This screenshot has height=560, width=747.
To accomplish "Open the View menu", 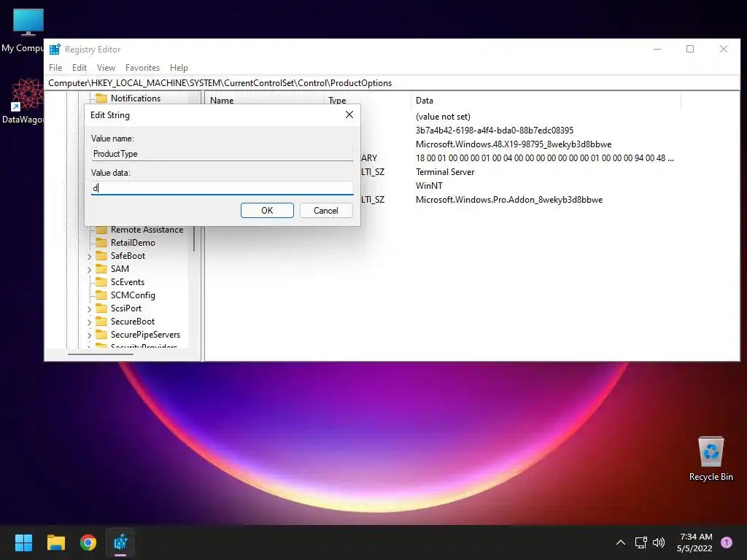I will pos(106,68).
